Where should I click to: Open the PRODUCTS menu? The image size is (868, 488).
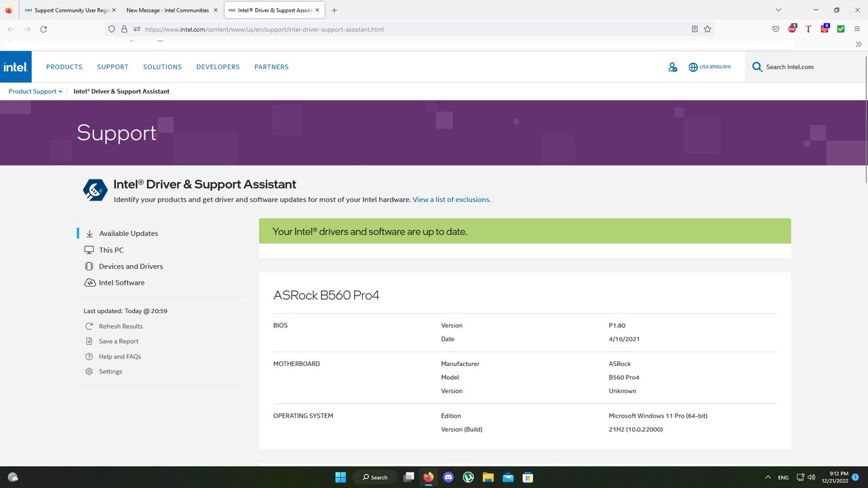pyautogui.click(x=64, y=67)
